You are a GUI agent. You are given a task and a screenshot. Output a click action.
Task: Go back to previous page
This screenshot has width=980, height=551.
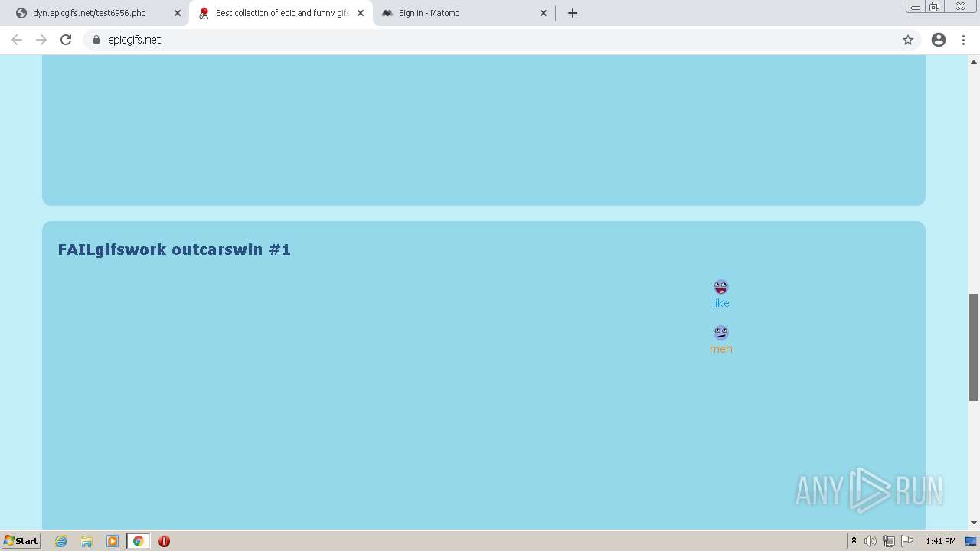pyautogui.click(x=17, y=40)
